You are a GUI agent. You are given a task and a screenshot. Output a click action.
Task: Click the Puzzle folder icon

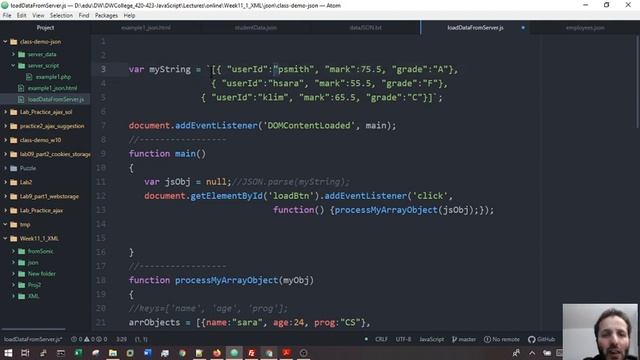click(x=13, y=168)
